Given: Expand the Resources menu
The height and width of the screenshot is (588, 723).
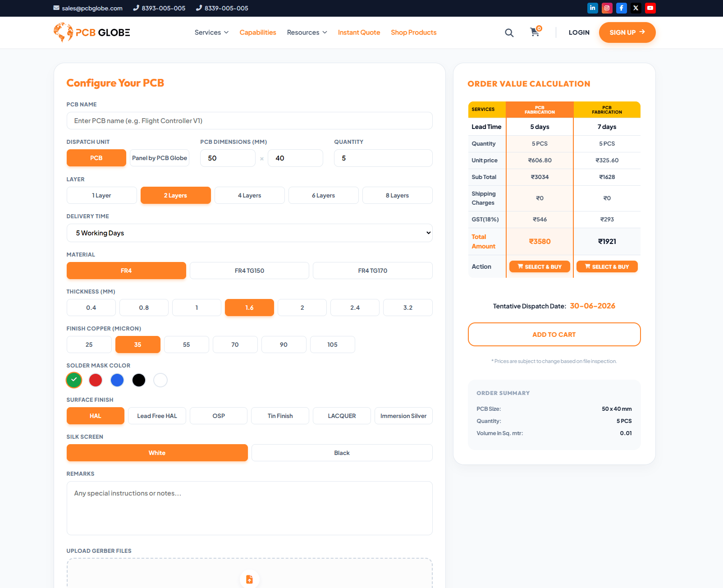Looking at the screenshot, I should coord(307,32).
